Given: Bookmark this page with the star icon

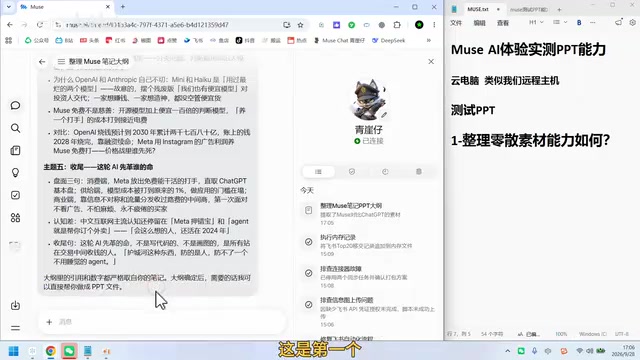Looking at the screenshot, I should pos(300,25).
